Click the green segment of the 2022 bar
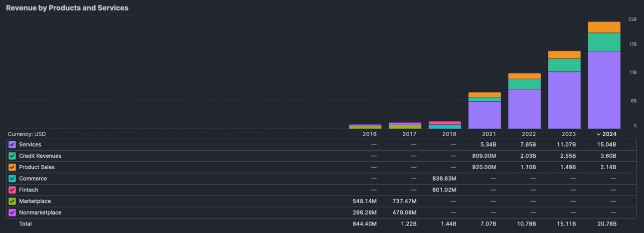Image resolution: width=644 pixels, height=233 pixels. coord(524,84)
